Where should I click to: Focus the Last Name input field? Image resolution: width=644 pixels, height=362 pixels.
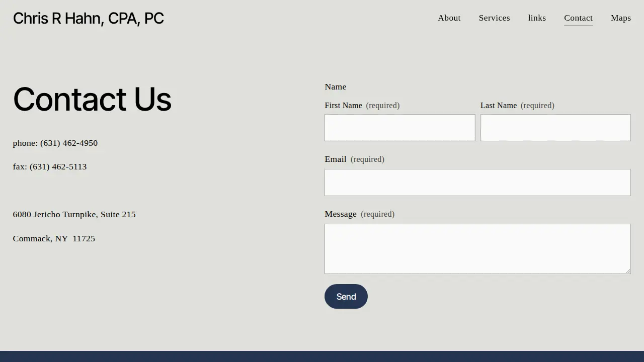[x=555, y=128]
